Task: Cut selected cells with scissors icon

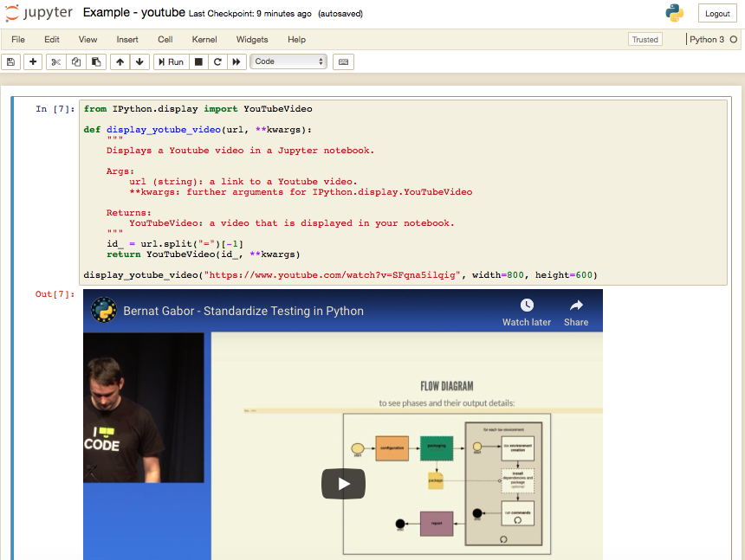Action: [x=56, y=61]
